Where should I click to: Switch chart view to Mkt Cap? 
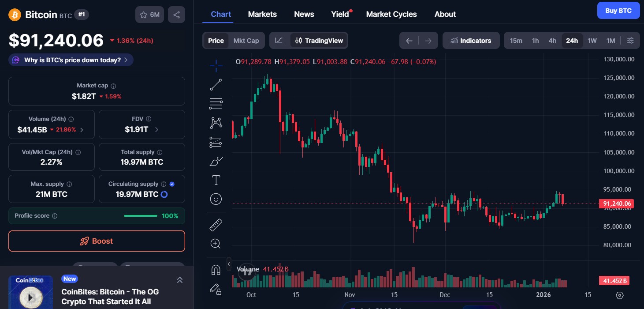click(x=246, y=40)
